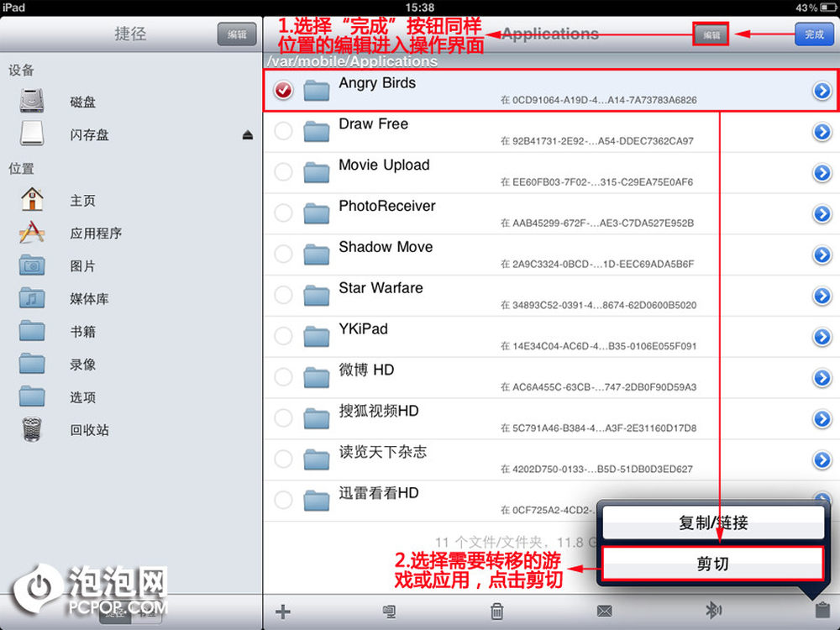This screenshot has height=630, width=840.
Task: Open the PhotoReceiver disclosure arrow
Action: point(822,213)
